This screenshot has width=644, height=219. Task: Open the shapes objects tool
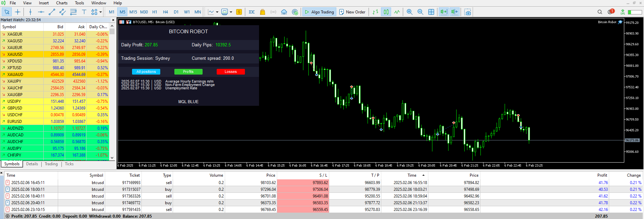click(x=94, y=12)
